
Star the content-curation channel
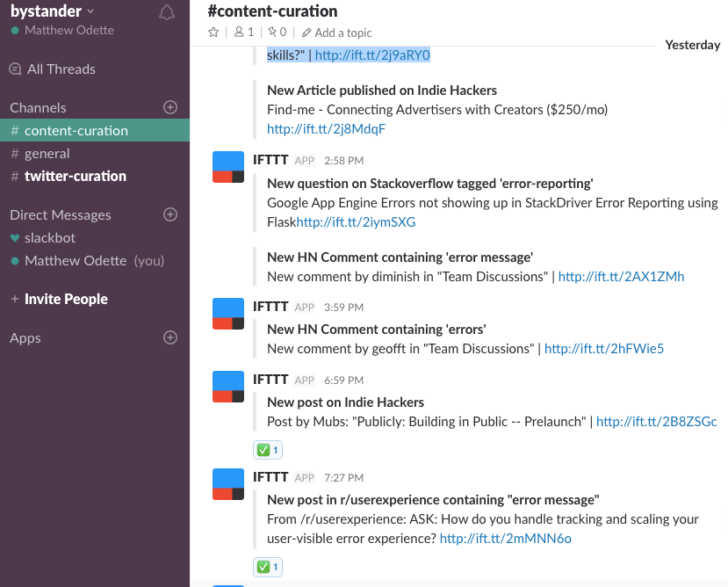pos(213,33)
